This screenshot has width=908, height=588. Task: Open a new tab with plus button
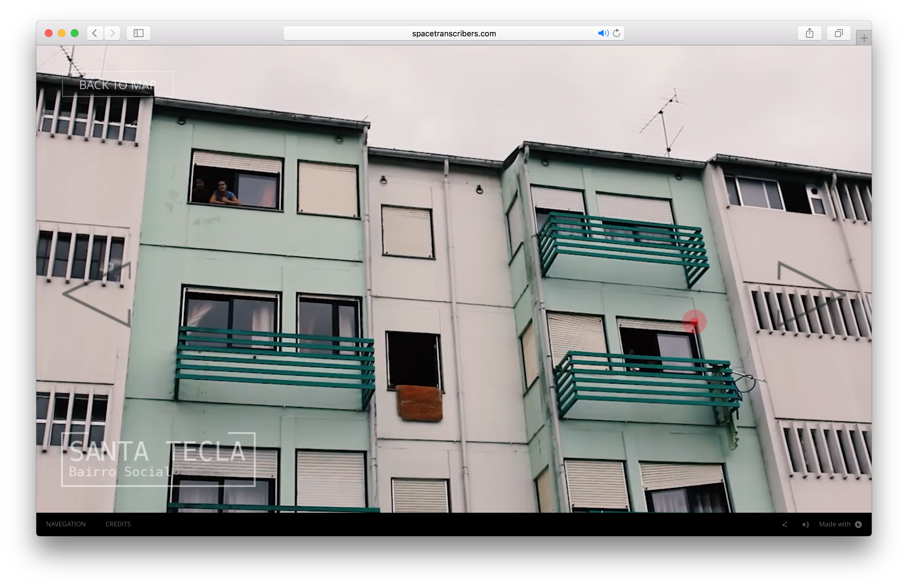[x=864, y=38]
